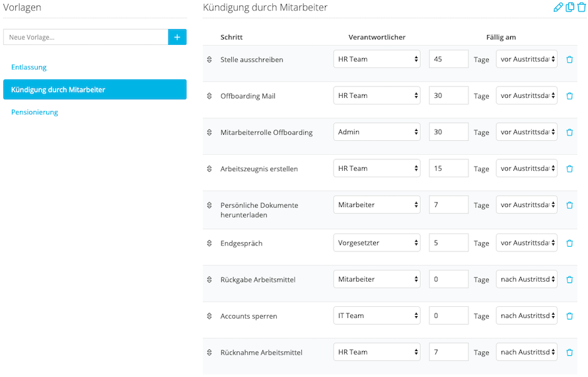Delete the Endgespräch step

point(570,243)
